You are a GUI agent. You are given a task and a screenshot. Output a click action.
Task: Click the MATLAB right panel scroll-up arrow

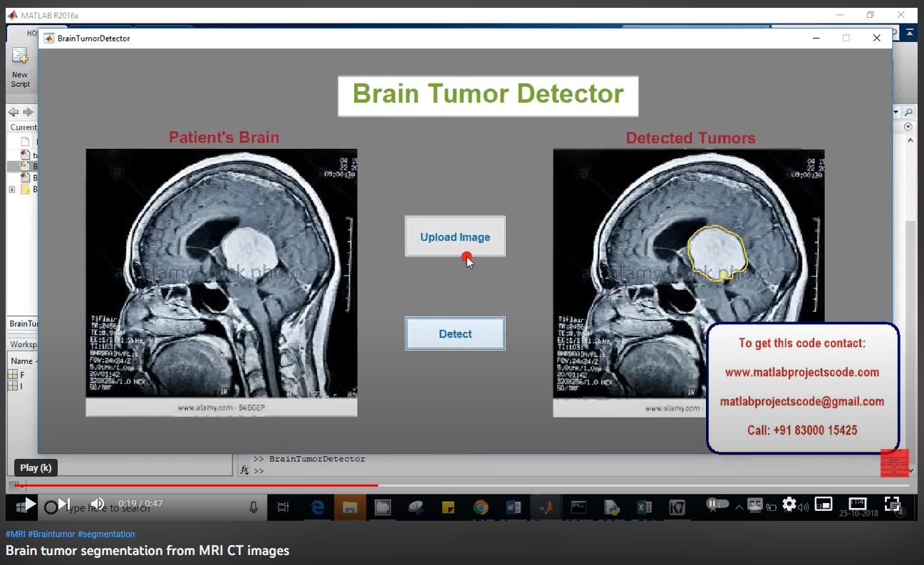(x=910, y=141)
